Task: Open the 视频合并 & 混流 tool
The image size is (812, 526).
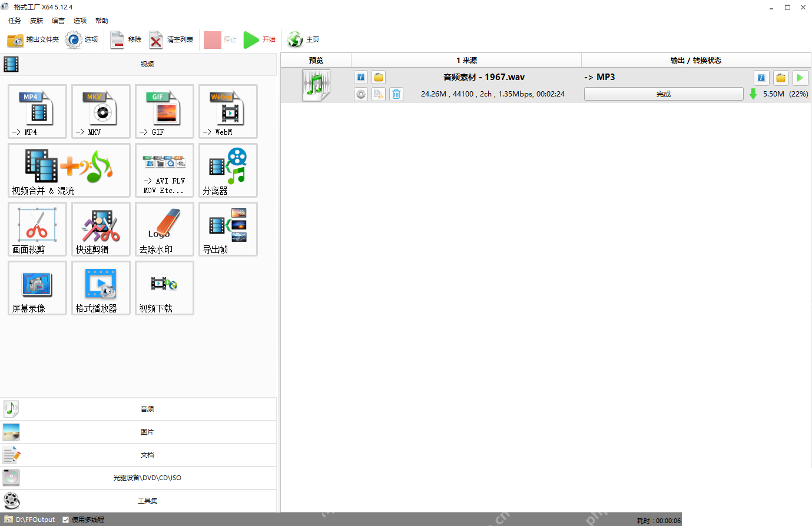Action: (x=69, y=171)
